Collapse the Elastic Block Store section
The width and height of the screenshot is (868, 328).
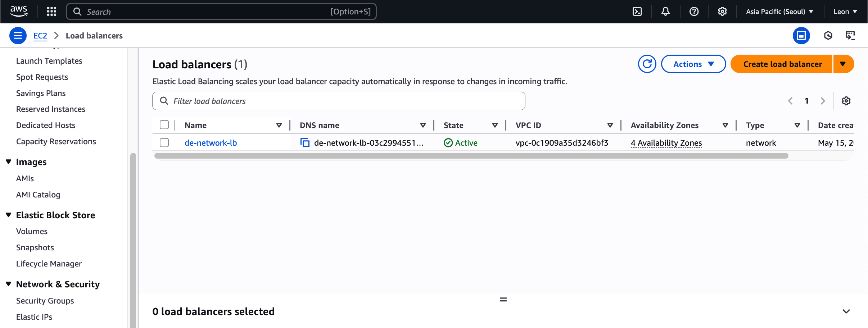pyautogui.click(x=9, y=215)
